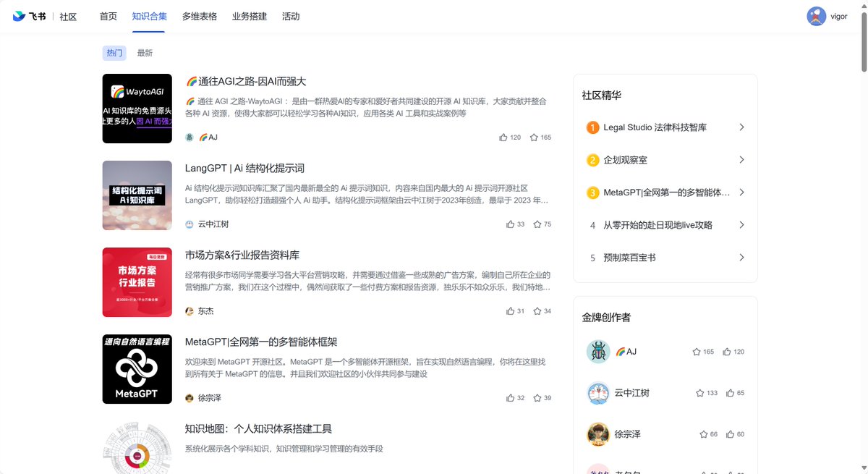
Task: Open 知识地图 circular chart thumbnail
Action: click(137, 447)
